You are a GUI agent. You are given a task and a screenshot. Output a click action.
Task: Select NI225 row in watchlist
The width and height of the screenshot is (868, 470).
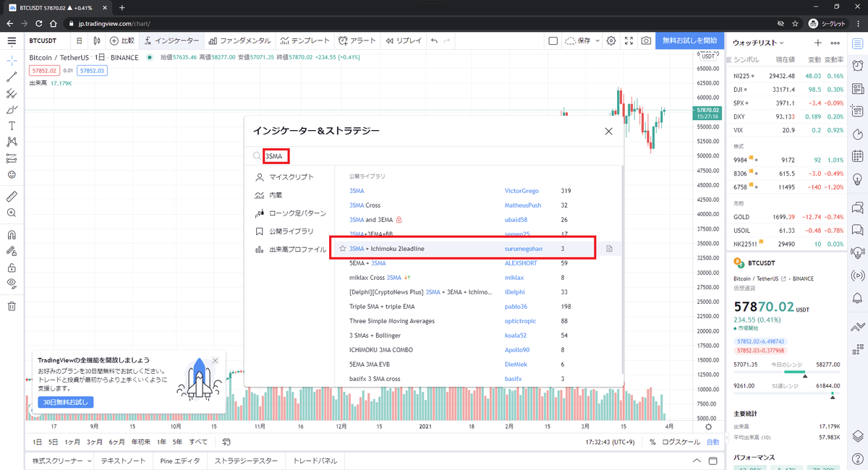coord(788,76)
